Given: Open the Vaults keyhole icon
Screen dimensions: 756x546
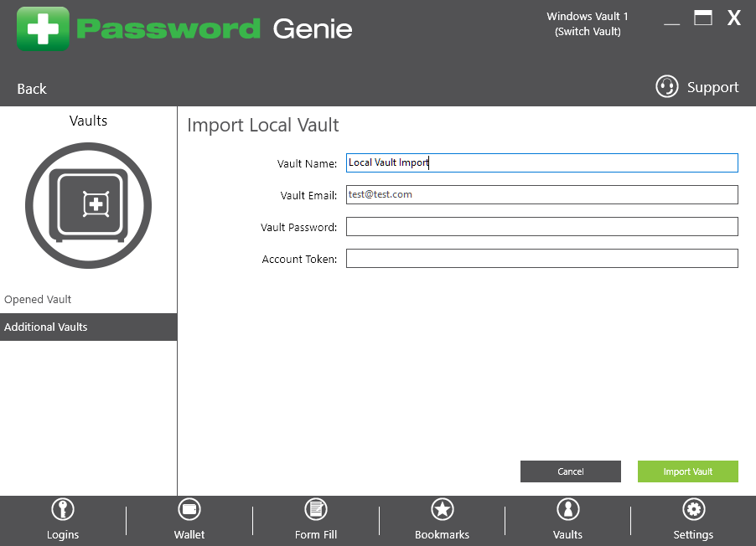Looking at the screenshot, I should tap(568, 509).
